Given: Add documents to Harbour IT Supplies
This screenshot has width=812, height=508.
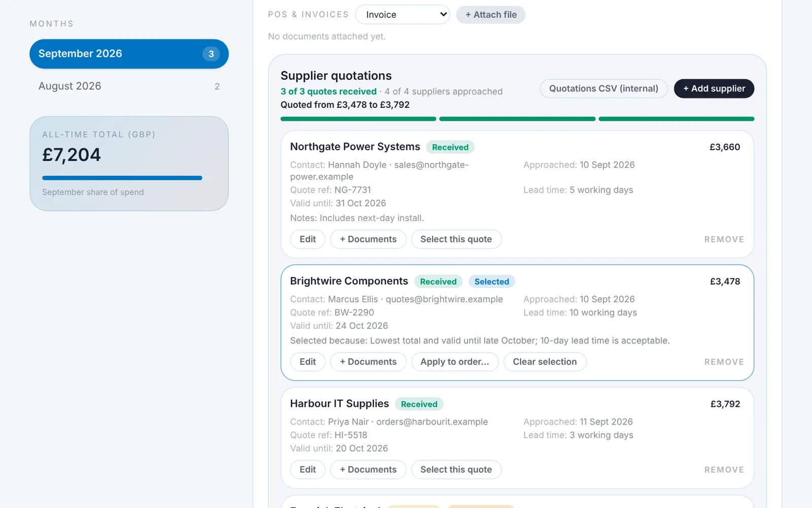Looking at the screenshot, I should pos(368,469).
